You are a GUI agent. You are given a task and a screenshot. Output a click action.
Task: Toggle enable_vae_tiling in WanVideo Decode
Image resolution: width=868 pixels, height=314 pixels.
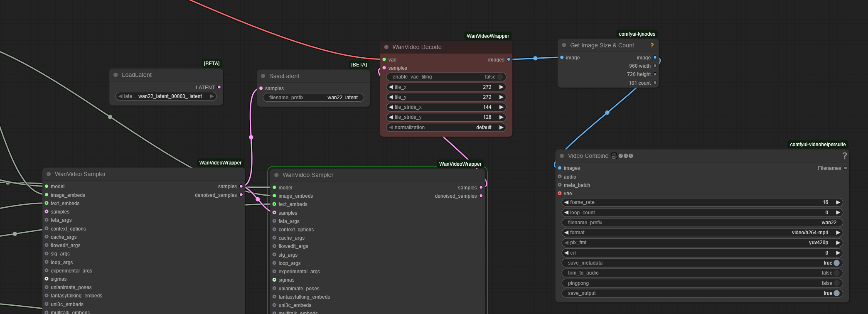[x=500, y=77]
